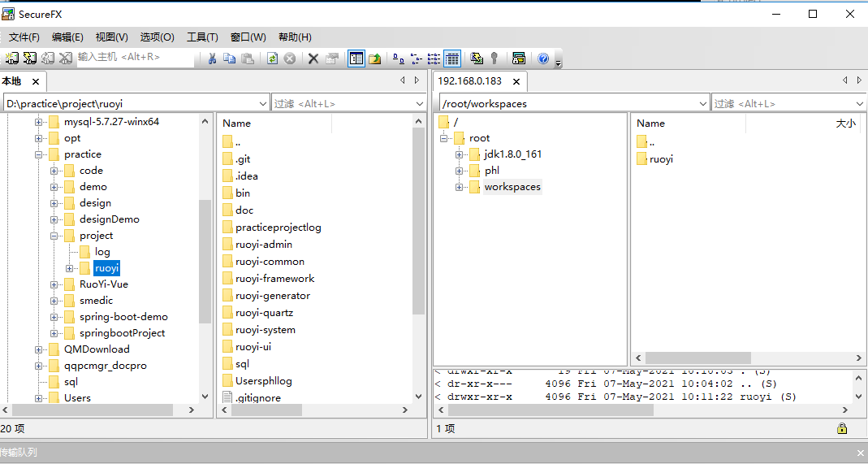
Task: Switch to large icons view
Action: (399, 59)
